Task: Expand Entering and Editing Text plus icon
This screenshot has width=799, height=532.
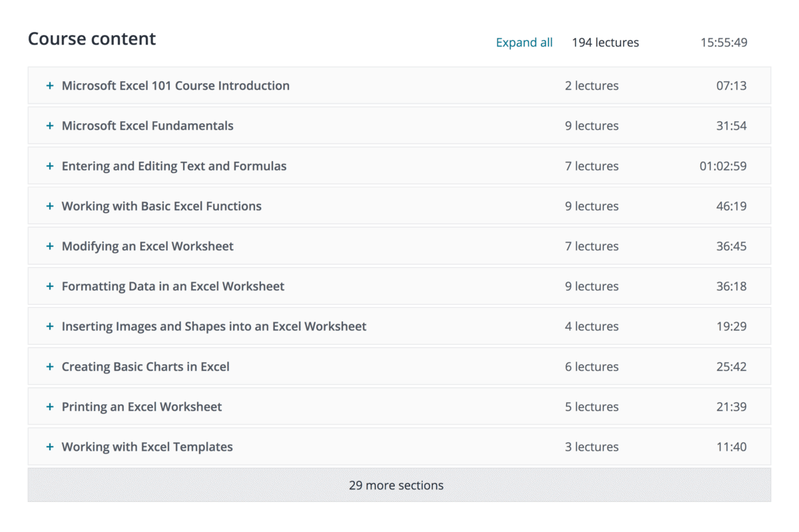Action: click(49, 166)
